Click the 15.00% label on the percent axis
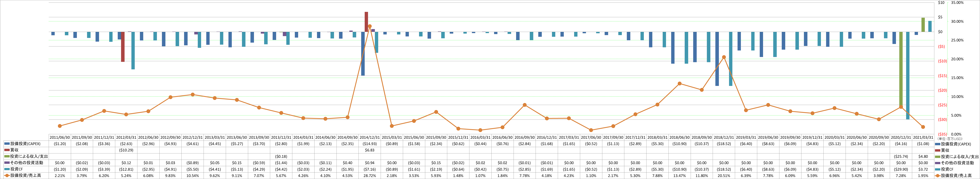 coord(957,78)
